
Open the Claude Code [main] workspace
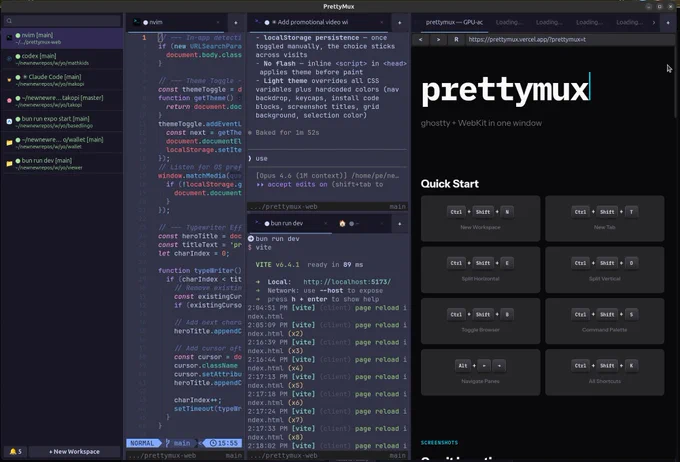pyautogui.click(x=62, y=80)
